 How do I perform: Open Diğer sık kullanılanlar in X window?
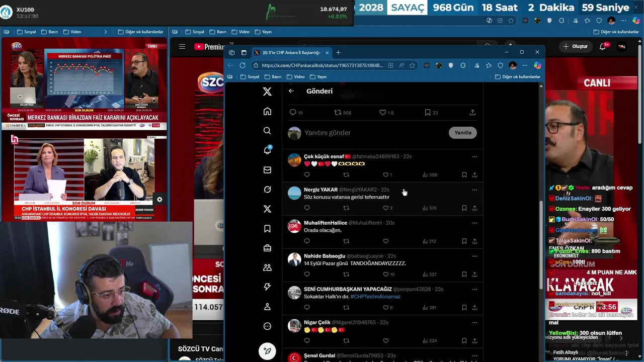517,77
